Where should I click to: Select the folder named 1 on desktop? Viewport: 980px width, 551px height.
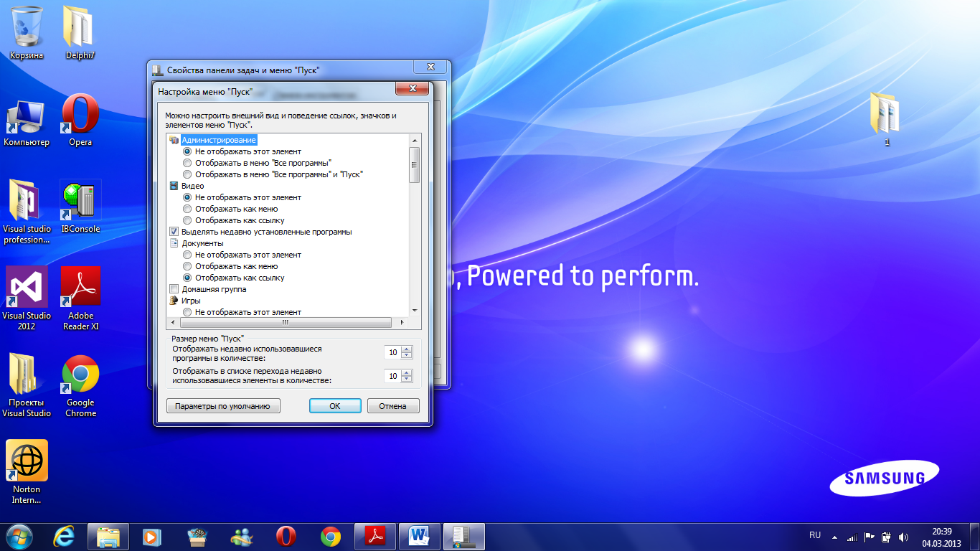tap(886, 119)
